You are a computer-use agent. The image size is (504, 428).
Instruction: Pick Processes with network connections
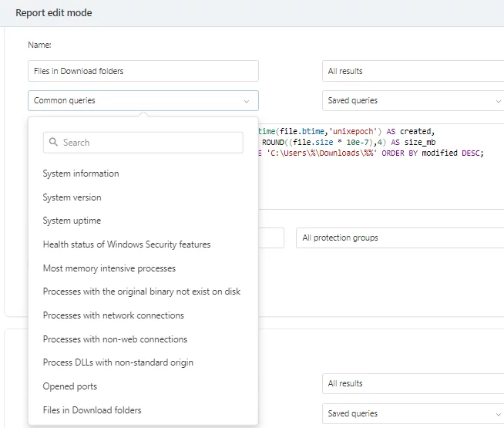113,315
